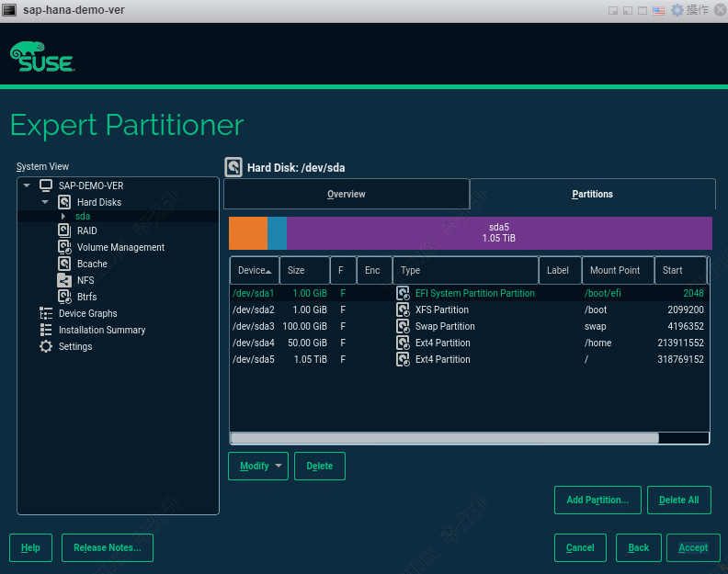The width and height of the screenshot is (728, 574).
Task: Click the hard disk icon beside /dev/sda heading
Action: (x=233, y=167)
